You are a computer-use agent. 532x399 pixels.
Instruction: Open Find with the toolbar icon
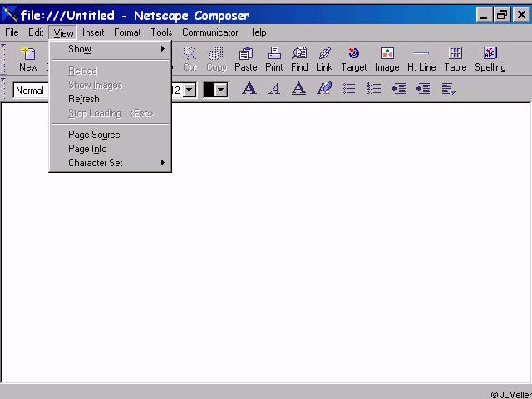tap(299, 59)
